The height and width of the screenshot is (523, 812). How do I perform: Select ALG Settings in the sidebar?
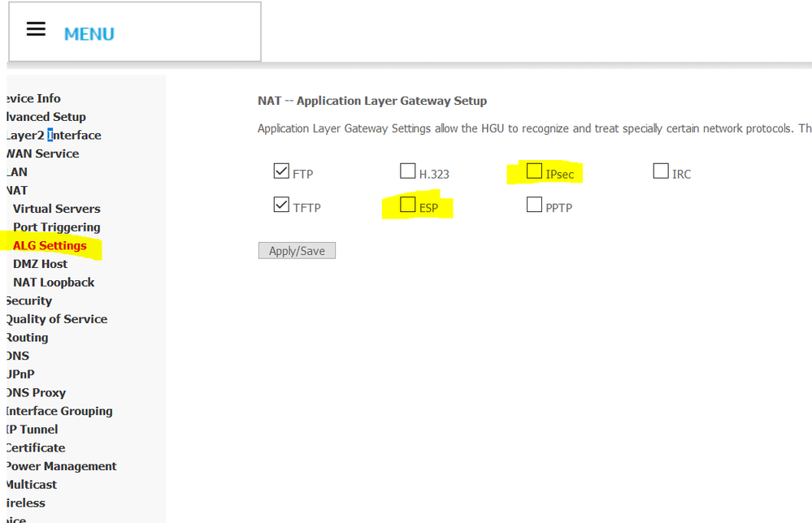tap(50, 246)
